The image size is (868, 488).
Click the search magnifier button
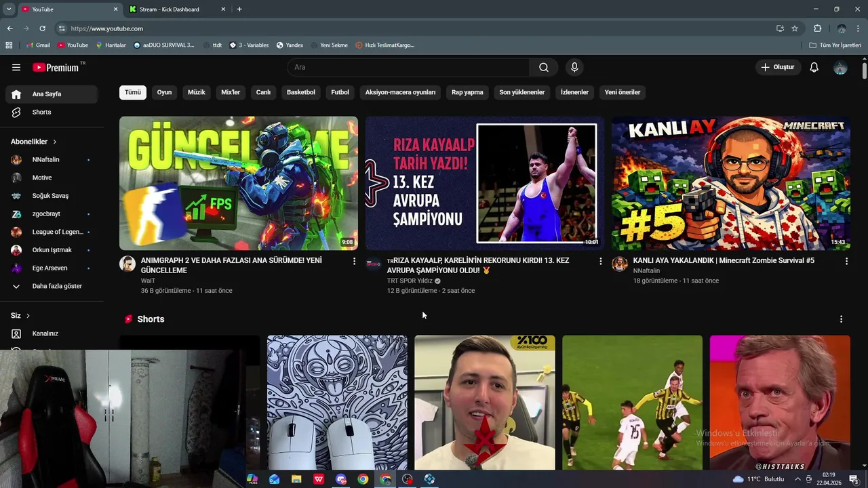pyautogui.click(x=544, y=67)
